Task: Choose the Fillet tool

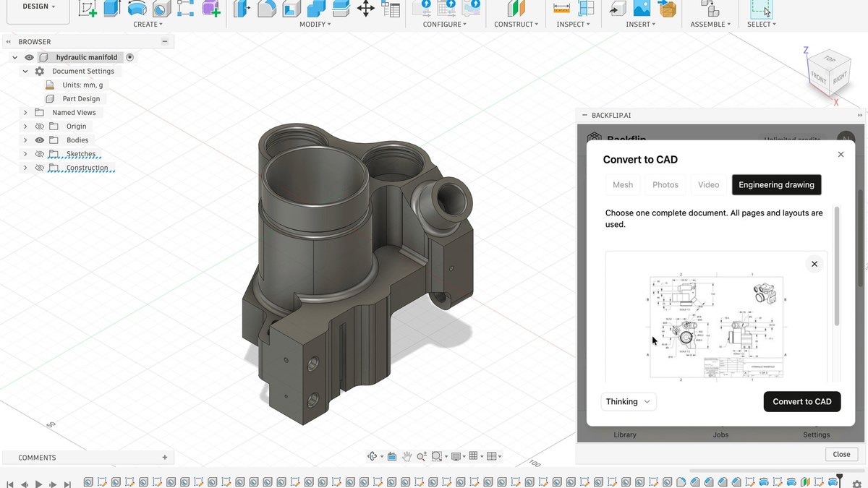Action: [266, 8]
